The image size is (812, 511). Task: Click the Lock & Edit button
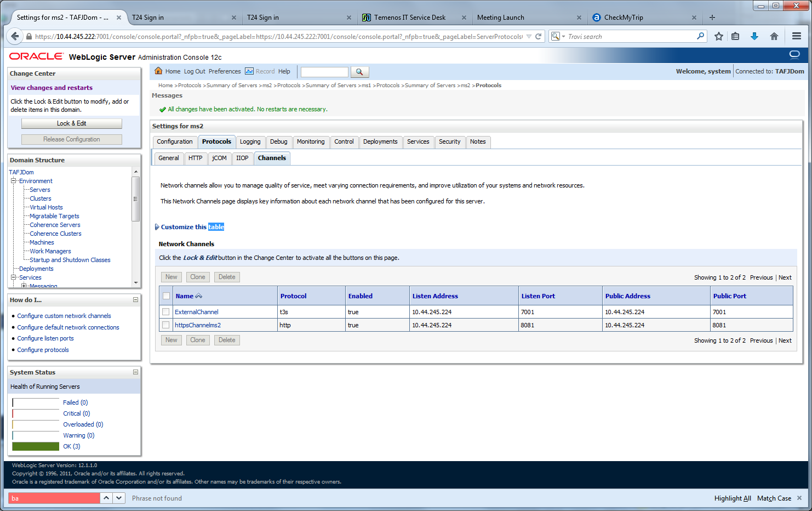[72, 123]
